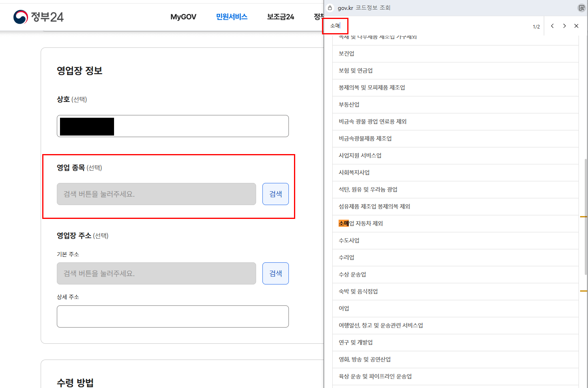
Task: Click the 상호 business name field
Action: [172, 126]
